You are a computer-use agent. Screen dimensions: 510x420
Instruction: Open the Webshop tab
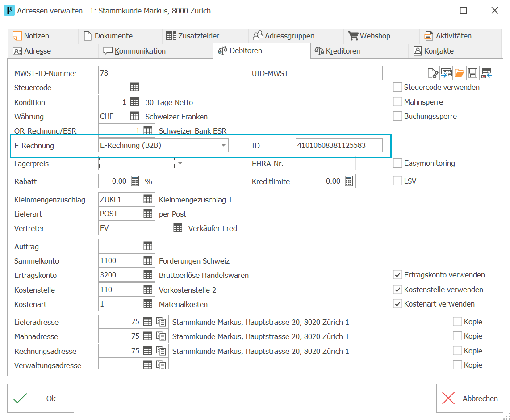coord(382,36)
